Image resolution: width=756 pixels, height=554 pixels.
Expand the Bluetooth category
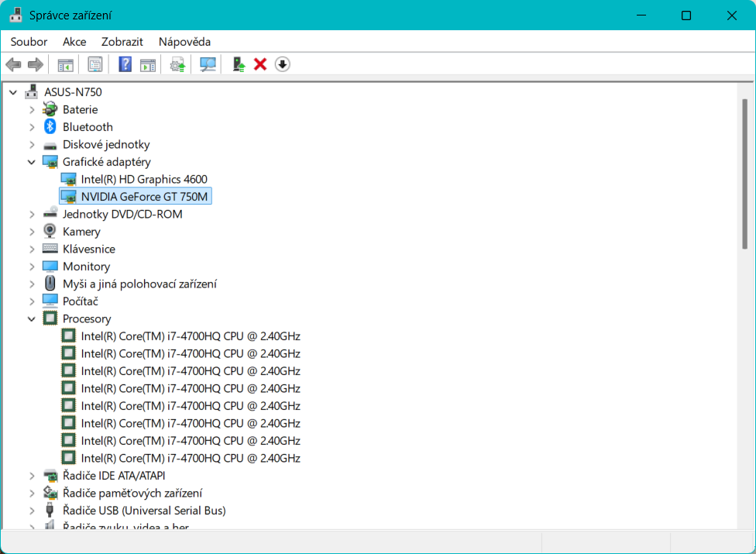coord(32,127)
